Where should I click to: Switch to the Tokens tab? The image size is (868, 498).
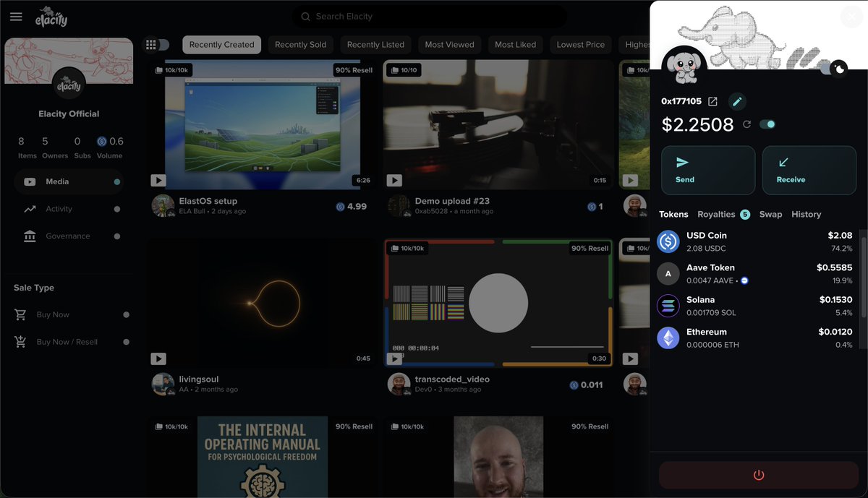[x=673, y=215]
